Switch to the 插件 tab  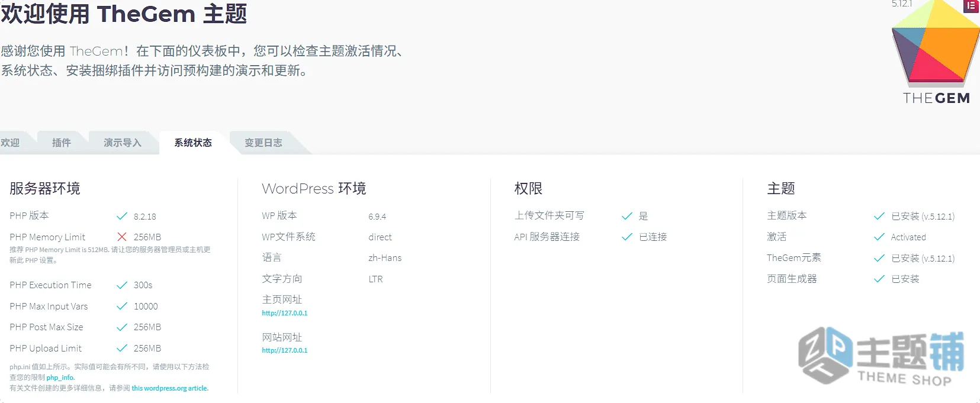pyautogui.click(x=62, y=143)
